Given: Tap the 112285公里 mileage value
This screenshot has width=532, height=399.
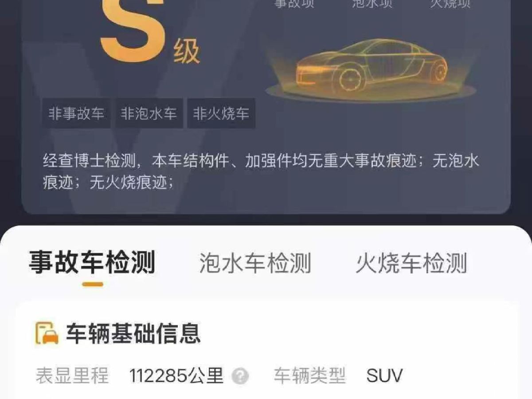Looking at the screenshot, I should [x=176, y=376].
